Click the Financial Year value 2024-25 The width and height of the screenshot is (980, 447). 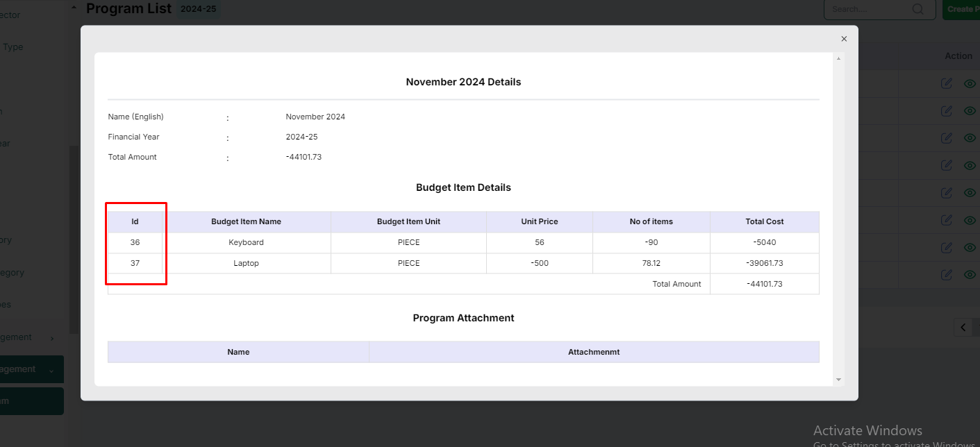(301, 137)
